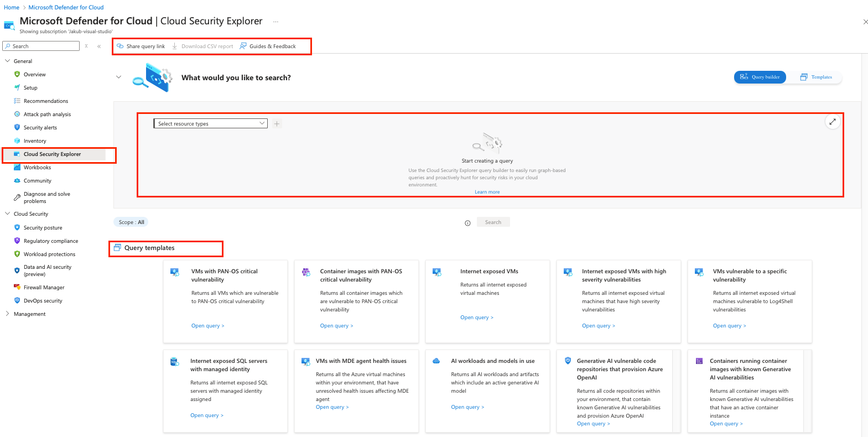View Security alerts
The image size is (868, 437).
click(40, 128)
